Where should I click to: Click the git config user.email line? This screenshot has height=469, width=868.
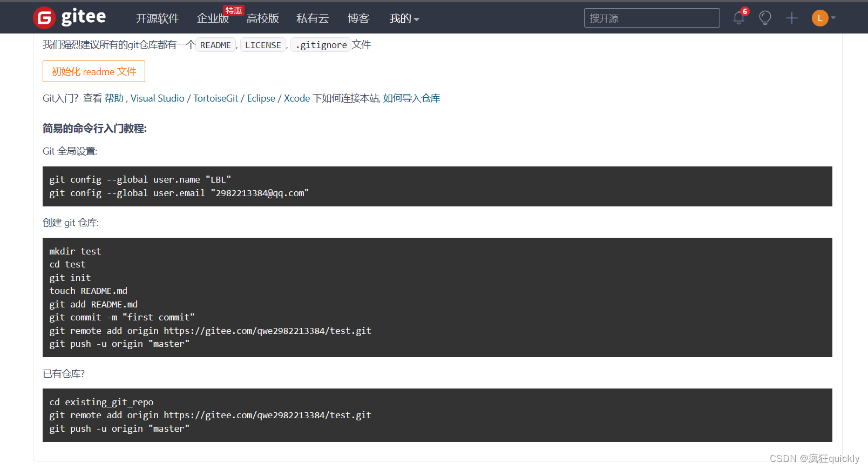tap(179, 193)
